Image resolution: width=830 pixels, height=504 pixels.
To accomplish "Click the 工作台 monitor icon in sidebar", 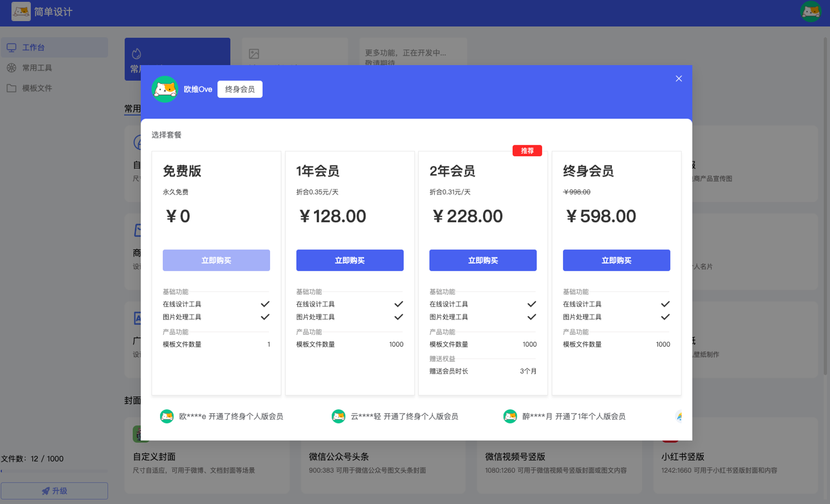I will point(12,48).
